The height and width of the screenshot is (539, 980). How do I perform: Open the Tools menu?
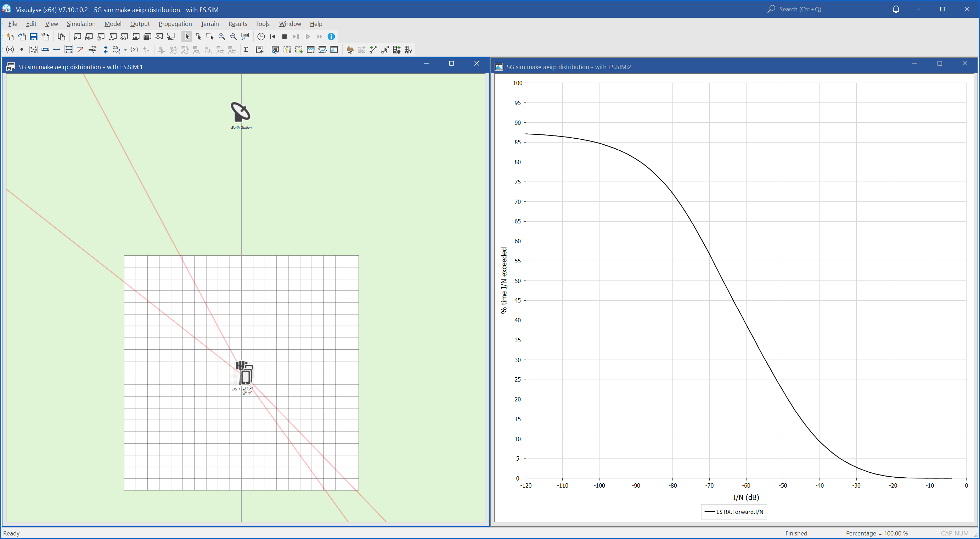(263, 24)
